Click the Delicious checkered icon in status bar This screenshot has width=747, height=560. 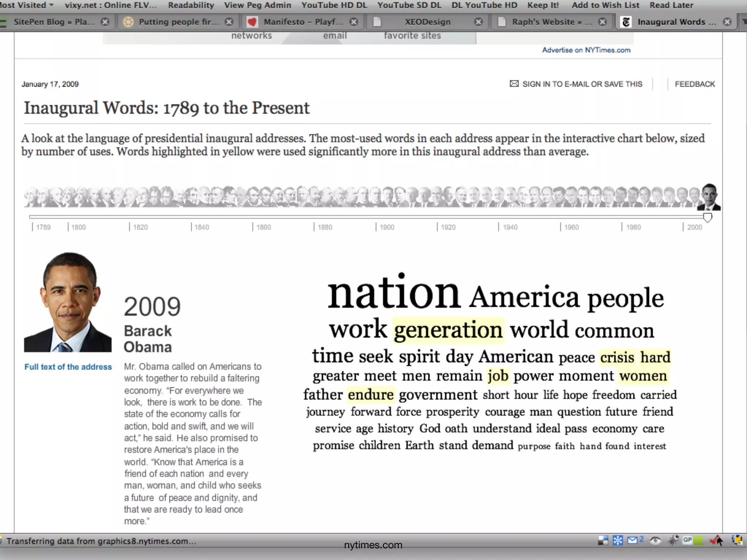603,541
